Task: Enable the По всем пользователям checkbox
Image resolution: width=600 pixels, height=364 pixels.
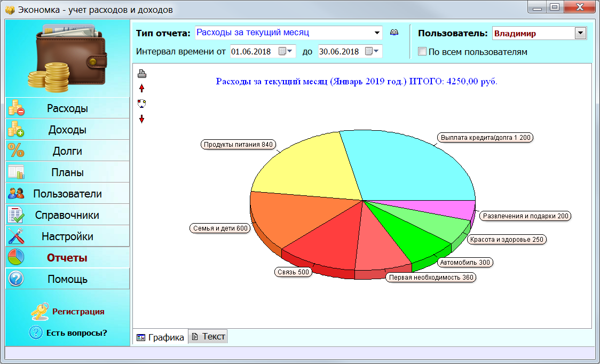Action: [x=422, y=51]
